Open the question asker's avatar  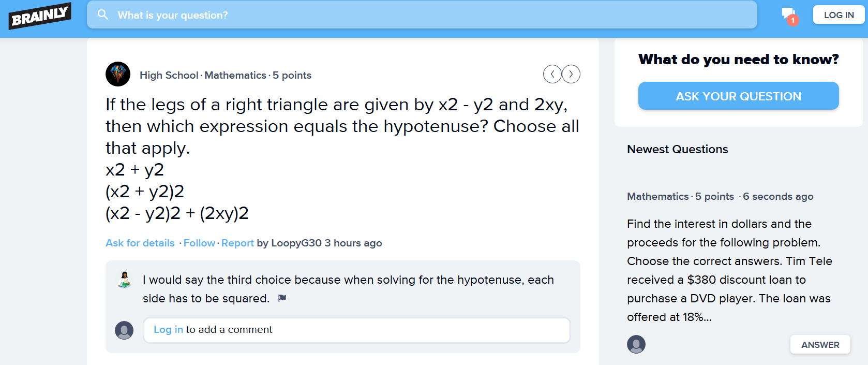(118, 74)
